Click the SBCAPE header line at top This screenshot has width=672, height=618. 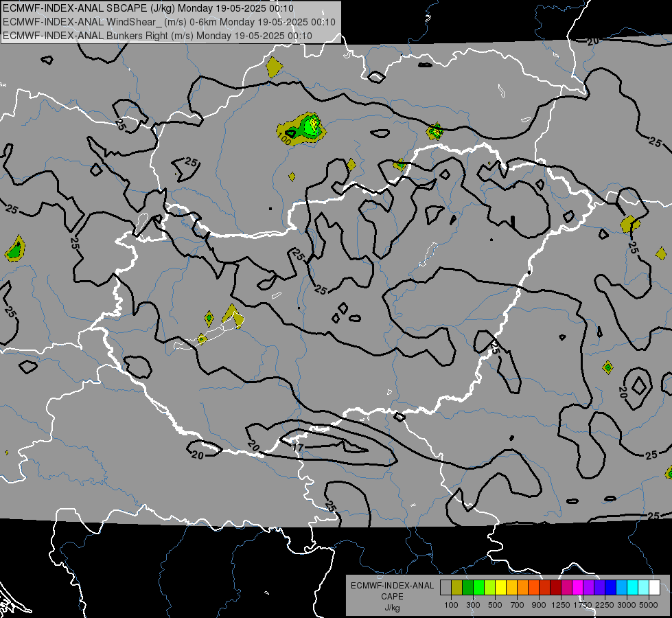148,8
